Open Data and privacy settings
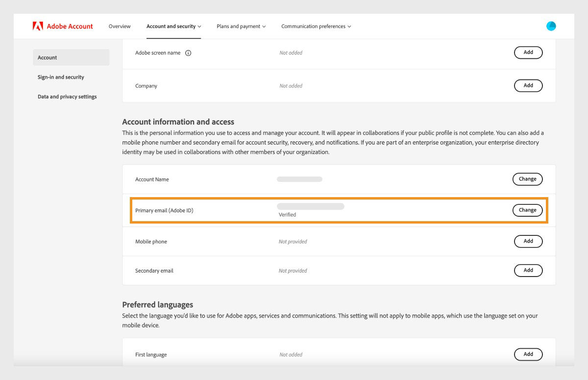This screenshot has height=380, width=588. point(67,97)
